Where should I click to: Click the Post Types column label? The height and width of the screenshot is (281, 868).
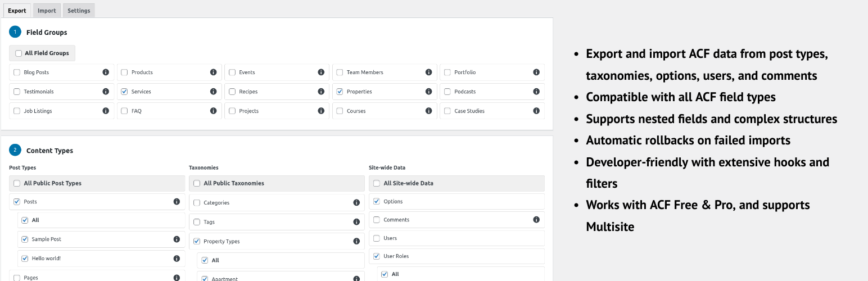22,167
